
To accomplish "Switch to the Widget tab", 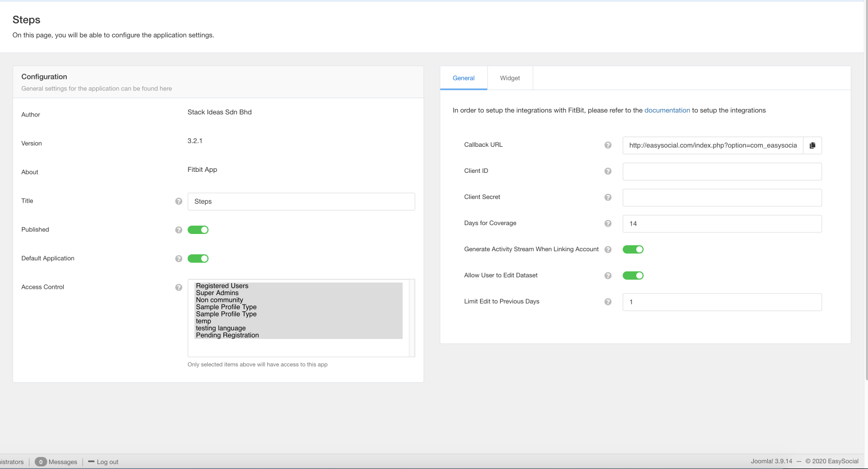I will tap(509, 78).
